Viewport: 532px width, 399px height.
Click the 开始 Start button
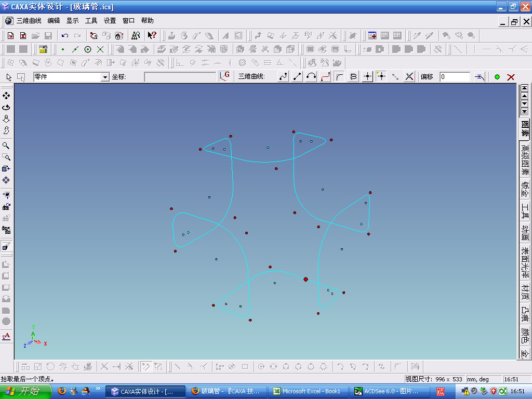click(x=25, y=391)
